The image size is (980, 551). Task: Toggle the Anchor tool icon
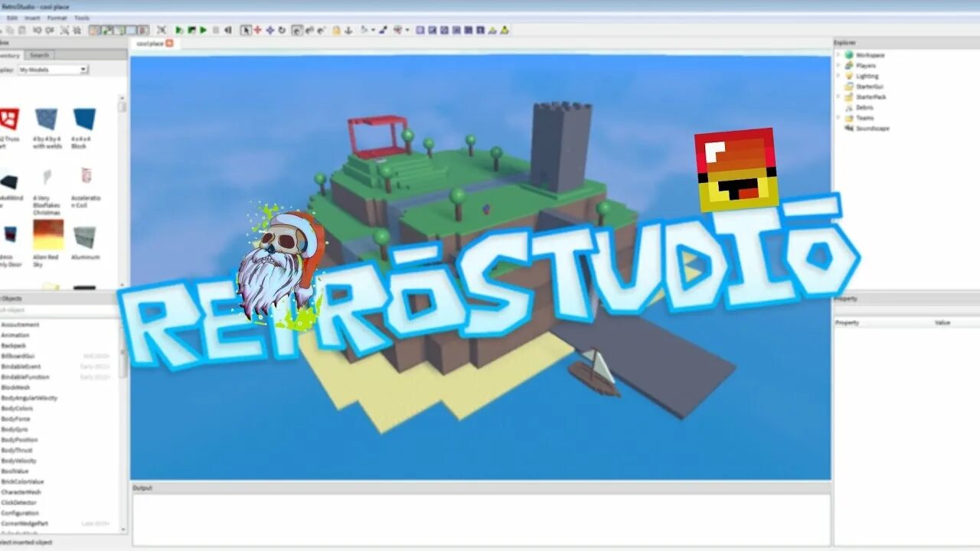point(348,30)
